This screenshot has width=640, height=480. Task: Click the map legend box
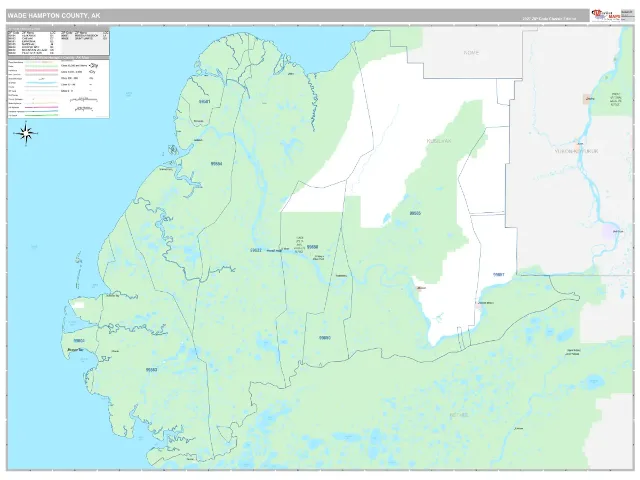[x=58, y=87]
